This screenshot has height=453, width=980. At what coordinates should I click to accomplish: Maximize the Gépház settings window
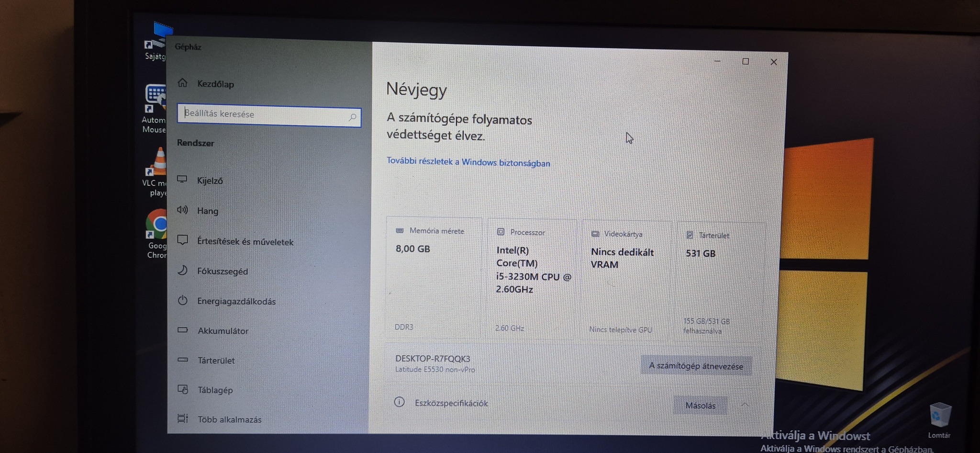point(746,61)
